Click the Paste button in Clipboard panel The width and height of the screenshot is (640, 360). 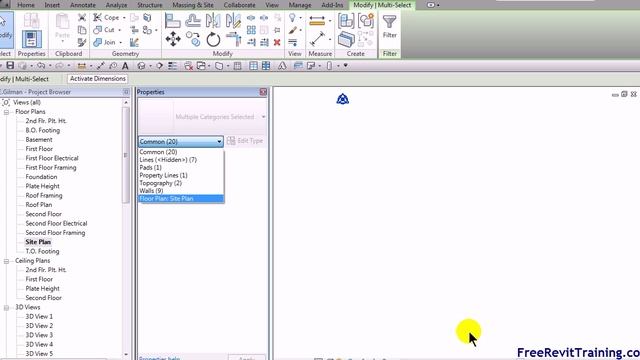click(62, 27)
